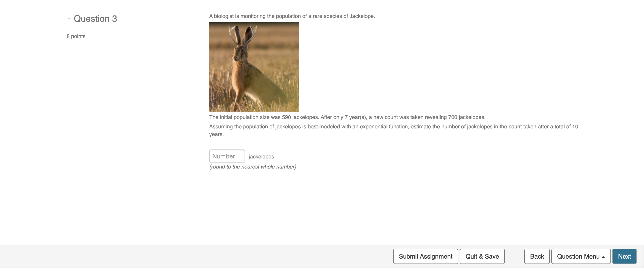Select Quit & Save

(482, 256)
